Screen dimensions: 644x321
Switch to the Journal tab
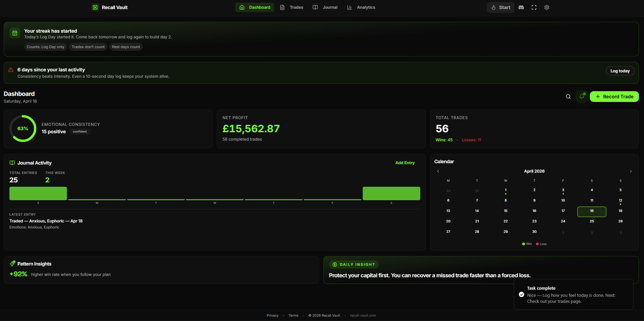(x=325, y=7)
